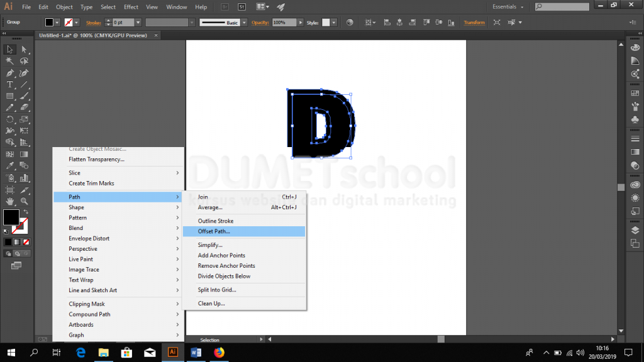
Task: Activate the Zoom tool
Action: coord(25,202)
